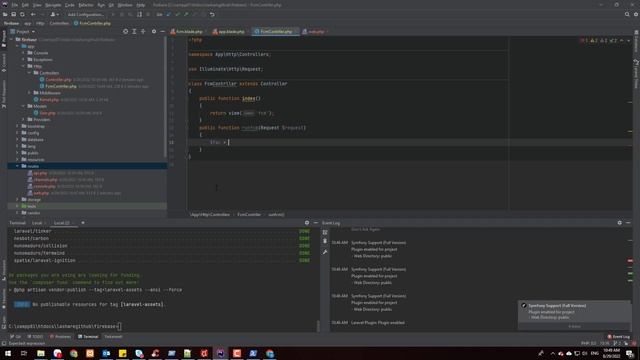Open the Add Configuration dropdown
Screen dimensions: 640x360
(x=86, y=14)
